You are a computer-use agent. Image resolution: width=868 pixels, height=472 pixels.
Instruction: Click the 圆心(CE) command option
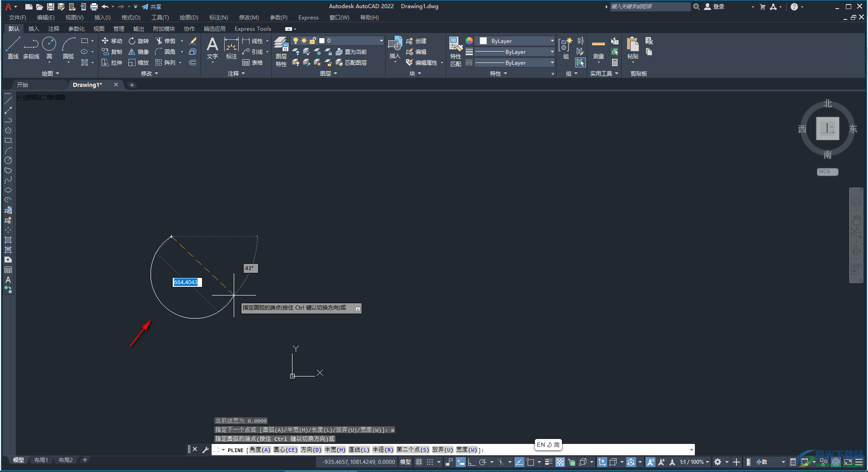pos(285,450)
